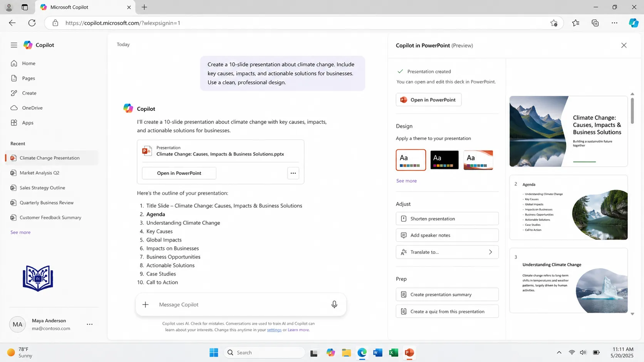Viewport: 644px width, 362px height.
Task: Select slide 3 Understanding Climate Change thumbnail
Action: point(569,280)
